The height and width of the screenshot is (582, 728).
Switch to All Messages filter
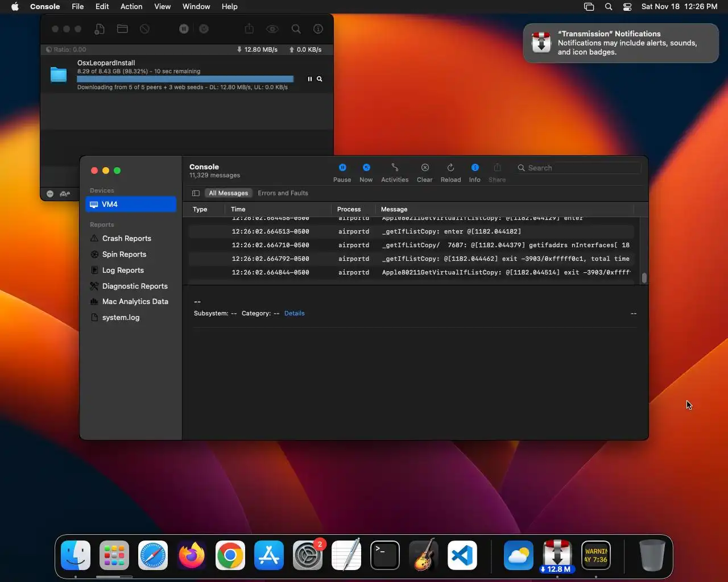[228, 193]
